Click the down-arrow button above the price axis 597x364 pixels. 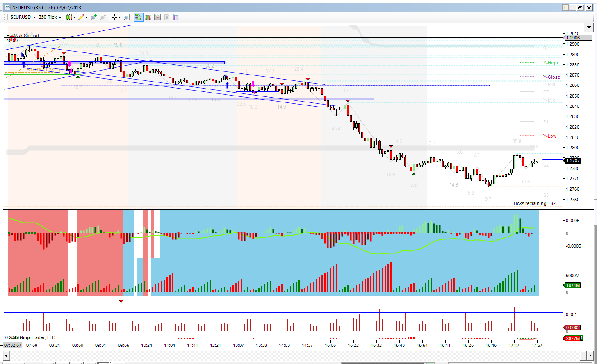tap(589, 27)
